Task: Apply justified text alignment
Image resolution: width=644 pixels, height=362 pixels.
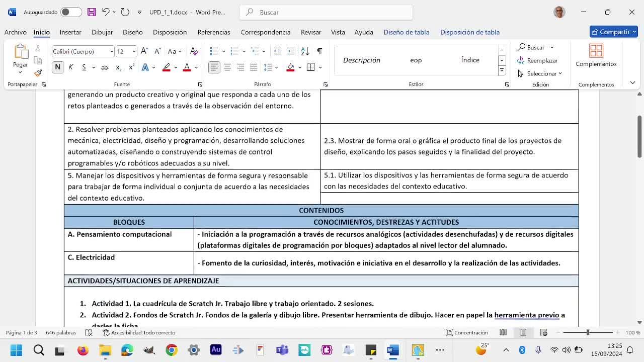Action: [254, 67]
